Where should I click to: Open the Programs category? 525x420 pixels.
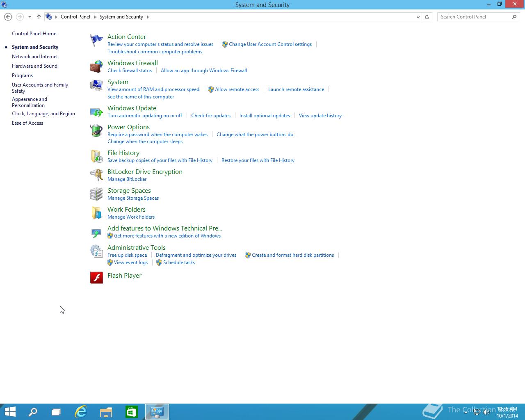(x=22, y=75)
